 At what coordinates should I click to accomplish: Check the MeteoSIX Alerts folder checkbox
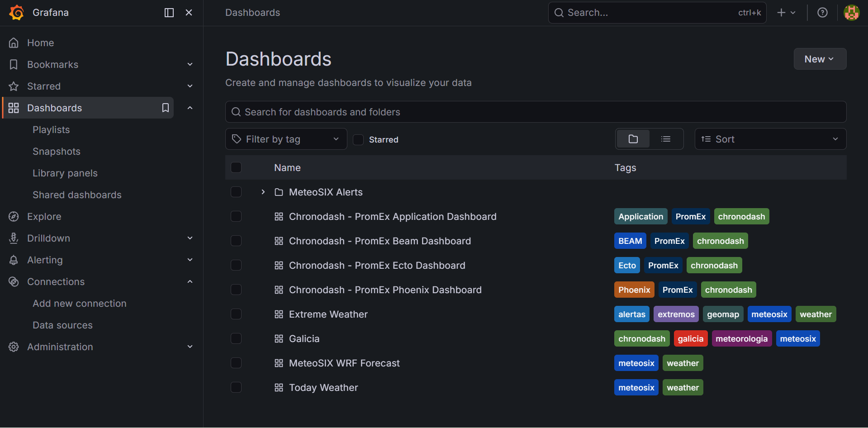coord(236,192)
